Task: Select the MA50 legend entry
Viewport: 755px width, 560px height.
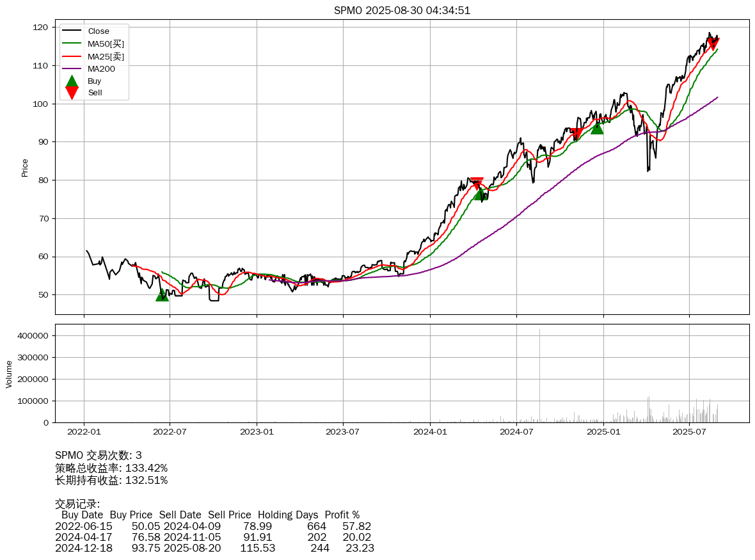Action: point(106,44)
